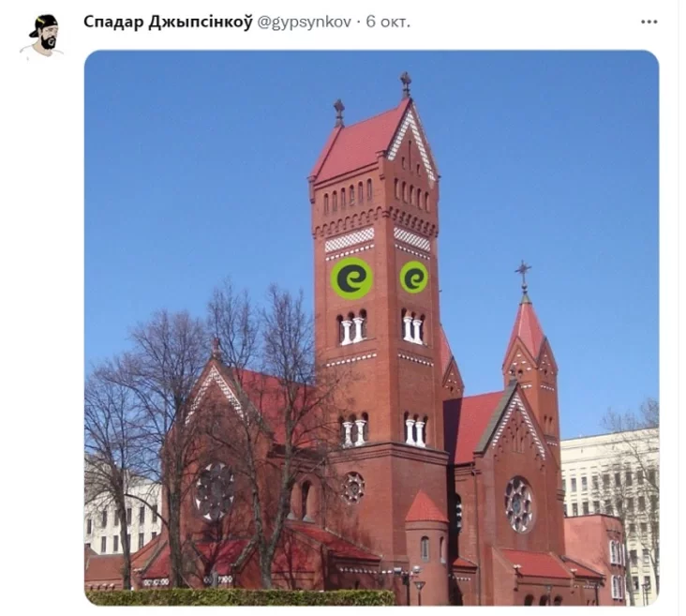Click the @gypsynkov handle
This screenshot has height=616, width=686.
click(304, 22)
